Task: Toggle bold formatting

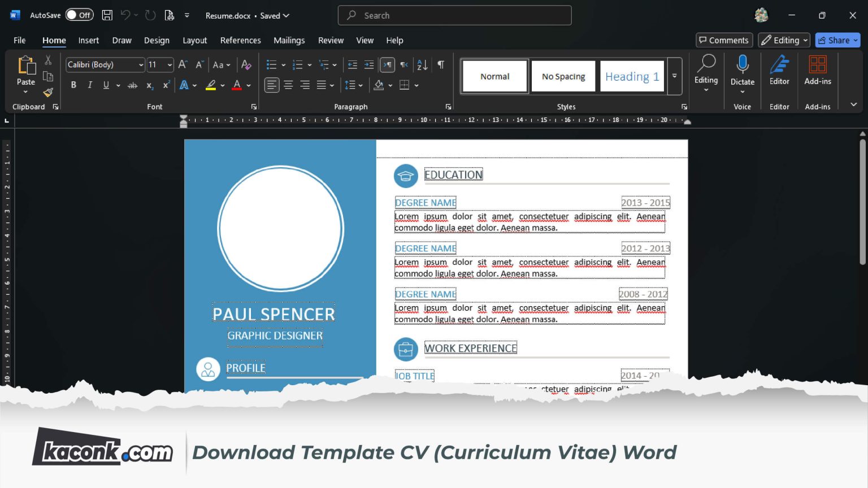Action: [73, 85]
